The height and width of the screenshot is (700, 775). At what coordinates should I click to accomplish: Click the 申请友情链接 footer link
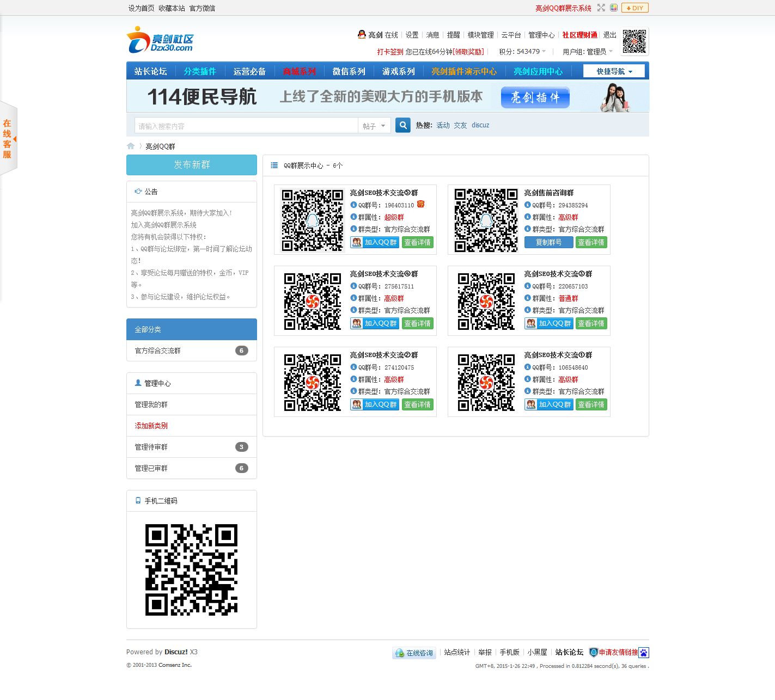[618, 652]
